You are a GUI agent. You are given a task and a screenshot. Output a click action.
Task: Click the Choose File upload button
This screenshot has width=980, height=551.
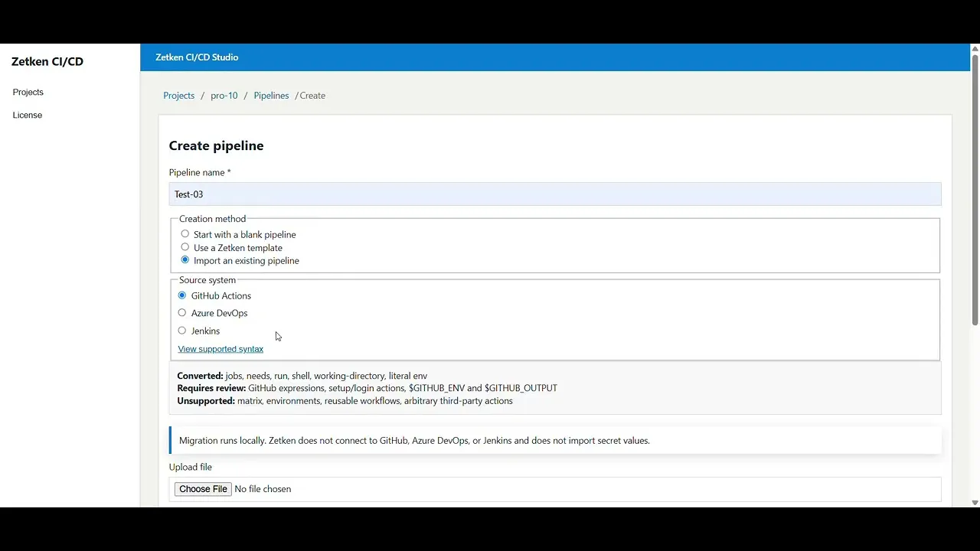coord(203,489)
